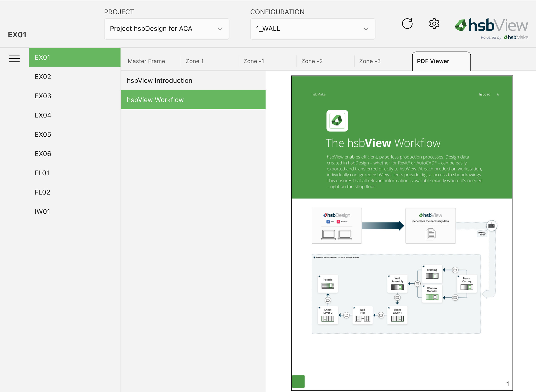Expand the Project dropdown chevron

click(x=220, y=29)
